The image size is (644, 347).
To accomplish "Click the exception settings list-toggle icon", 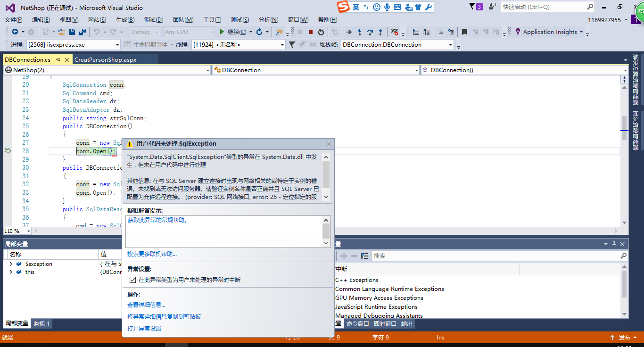I will click(364, 256).
